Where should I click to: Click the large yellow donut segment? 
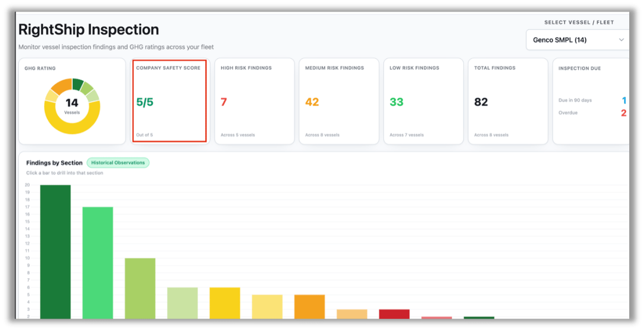[72, 129]
